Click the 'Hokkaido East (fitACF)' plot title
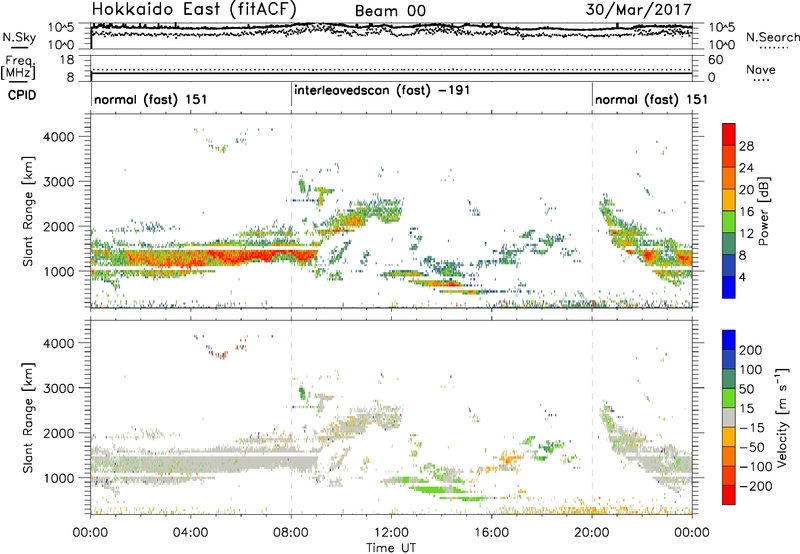Viewport: 800px width, 554px height. [x=194, y=9]
